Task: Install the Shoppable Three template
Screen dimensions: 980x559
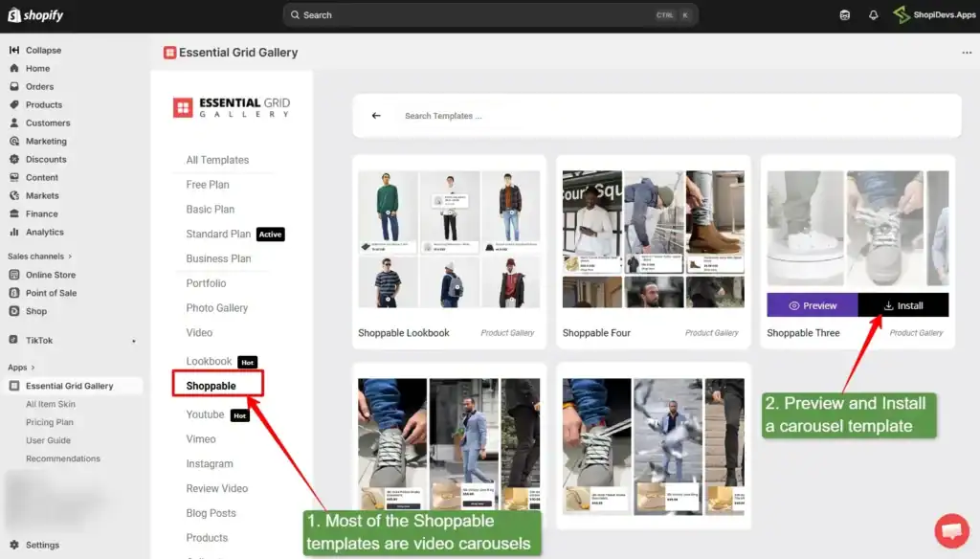Action: [x=902, y=305]
